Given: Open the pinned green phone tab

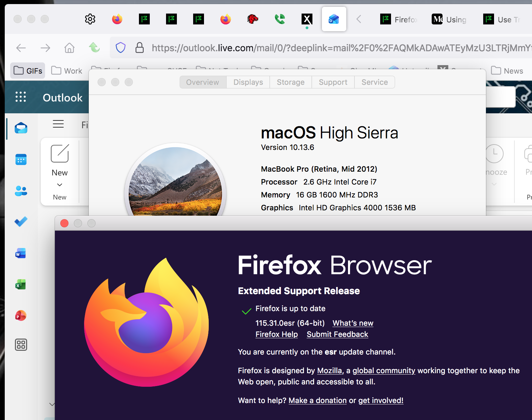Looking at the screenshot, I should point(280,19).
